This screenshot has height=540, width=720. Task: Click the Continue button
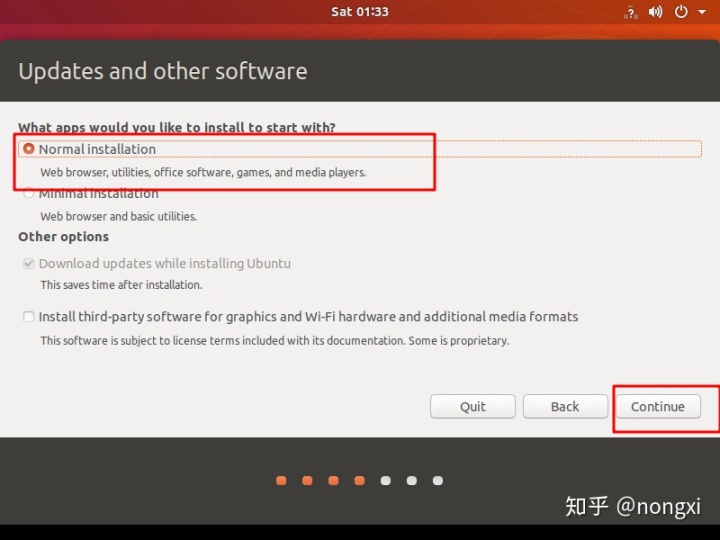pyautogui.click(x=658, y=406)
